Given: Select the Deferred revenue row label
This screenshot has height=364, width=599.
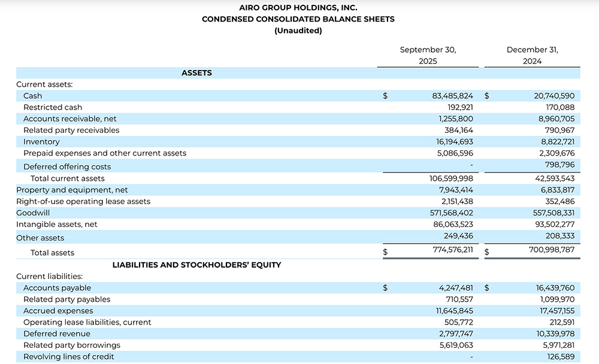Looking at the screenshot, I should 57,333.
